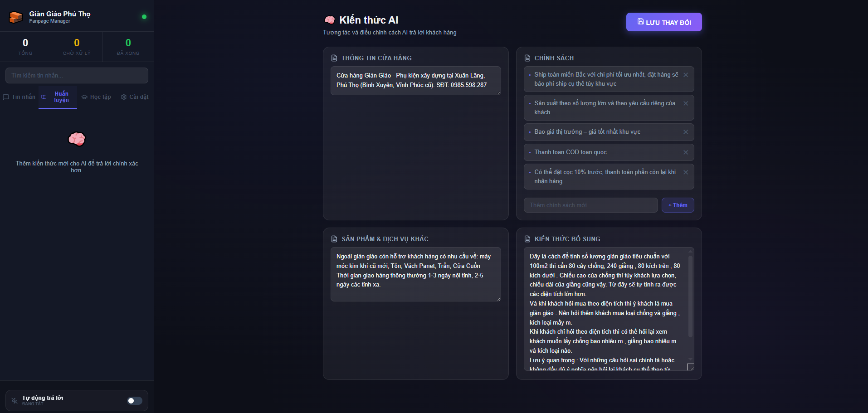Delete the 'Báo giá thị trường' policy
Viewport: 868px width, 413px height.
tap(686, 132)
